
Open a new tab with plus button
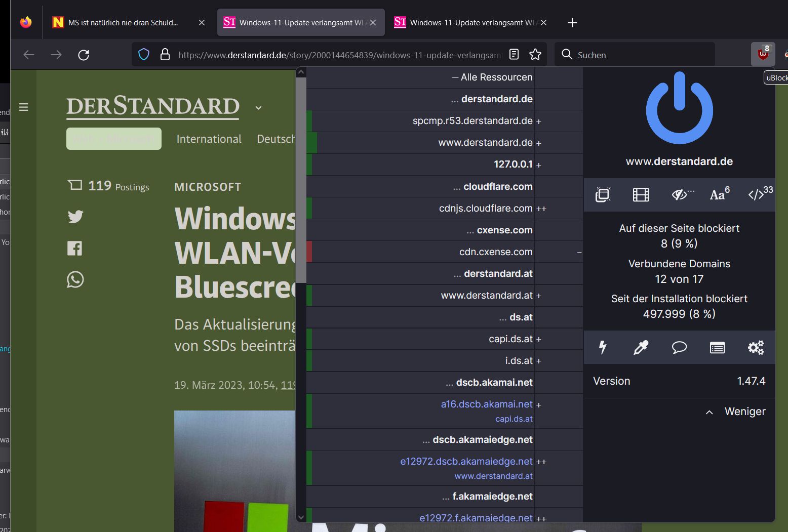tap(572, 23)
